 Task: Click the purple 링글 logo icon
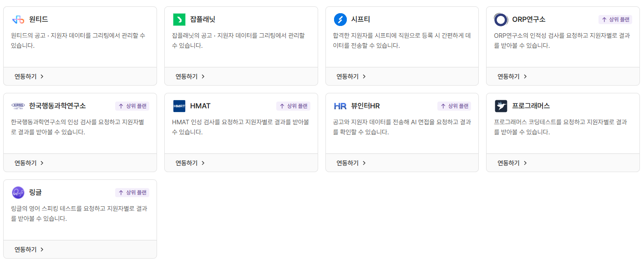tap(18, 193)
